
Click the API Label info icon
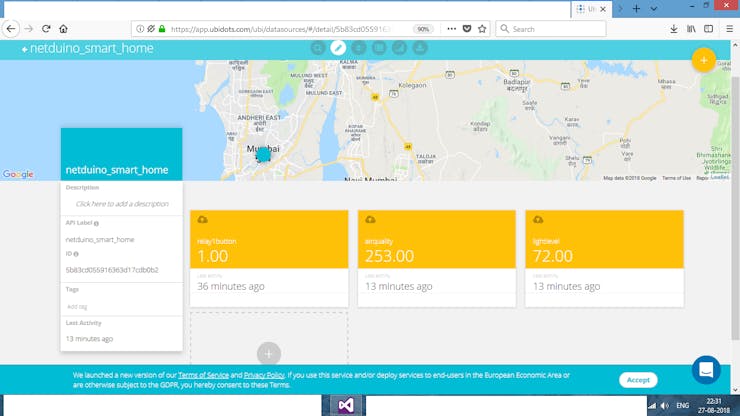(96, 223)
